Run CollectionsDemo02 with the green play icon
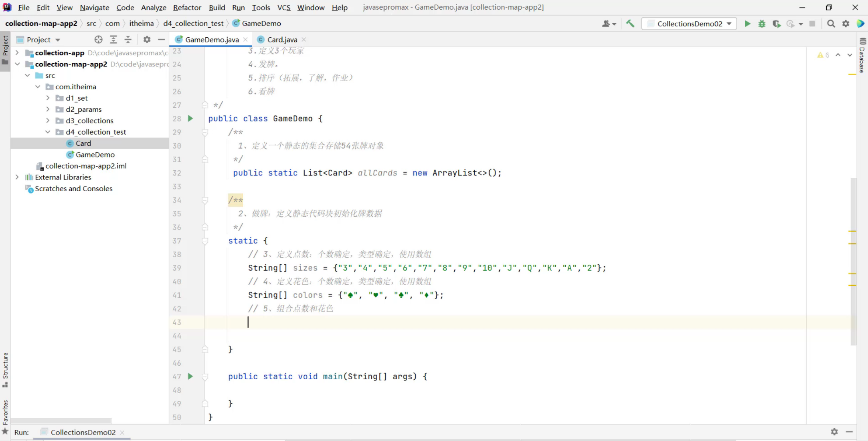 (x=747, y=24)
